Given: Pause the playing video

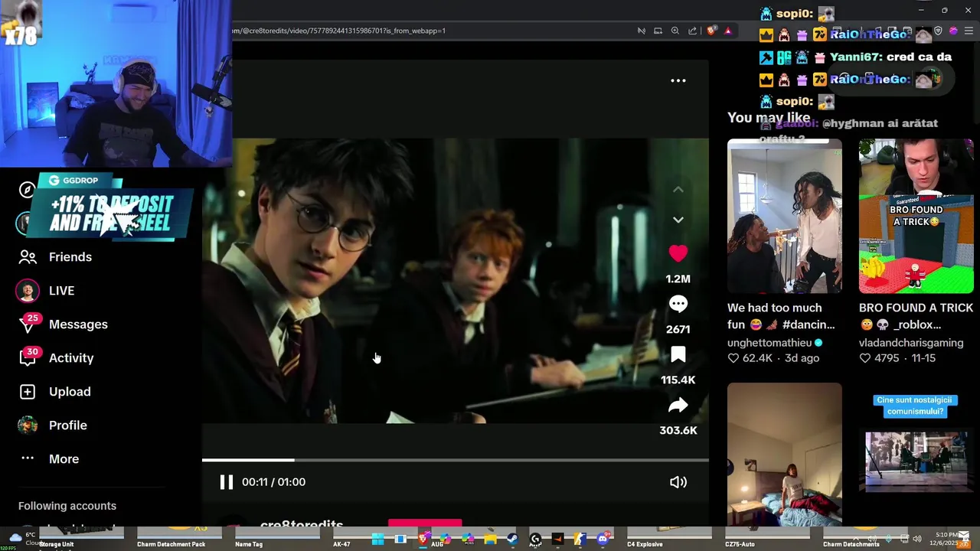Looking at the screenshot, I should point(226,482).
